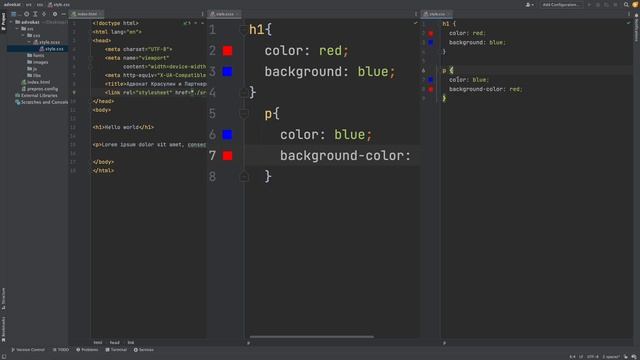The image size is (640, 360).
Task: Open the Services tool window
Action: coord(144,350)
